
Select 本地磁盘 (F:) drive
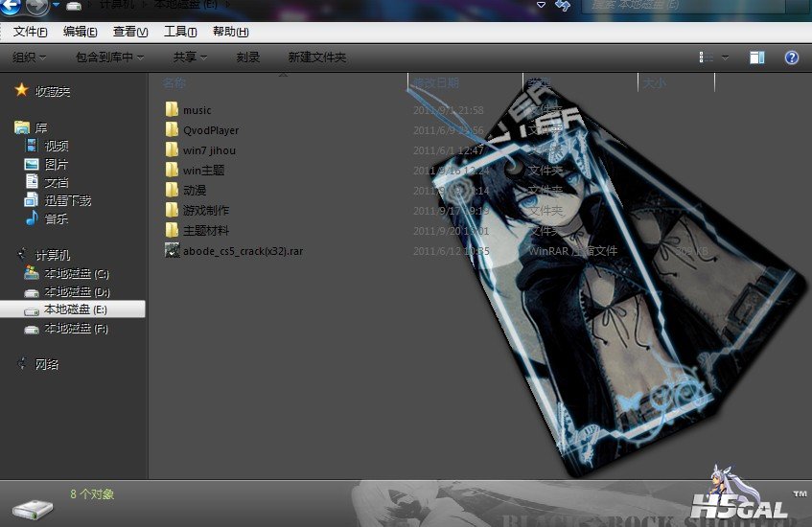[76, 329]
